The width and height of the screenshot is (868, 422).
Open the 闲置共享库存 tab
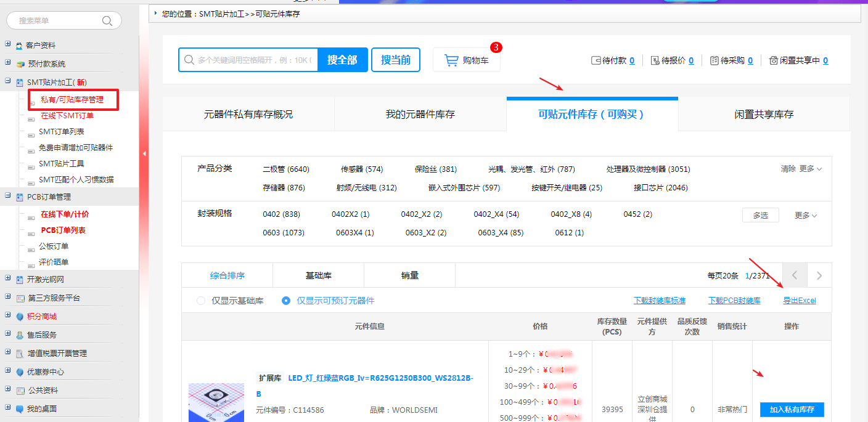764,115
